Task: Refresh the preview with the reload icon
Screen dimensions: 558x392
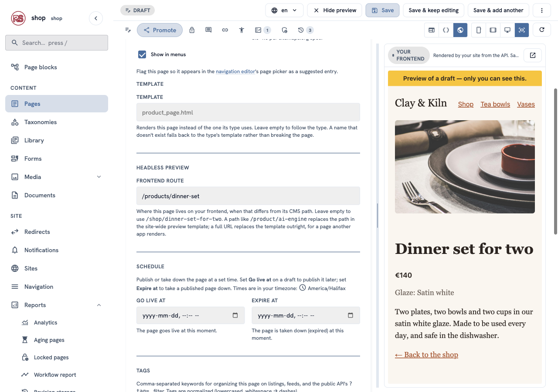Action: [542, 30]
